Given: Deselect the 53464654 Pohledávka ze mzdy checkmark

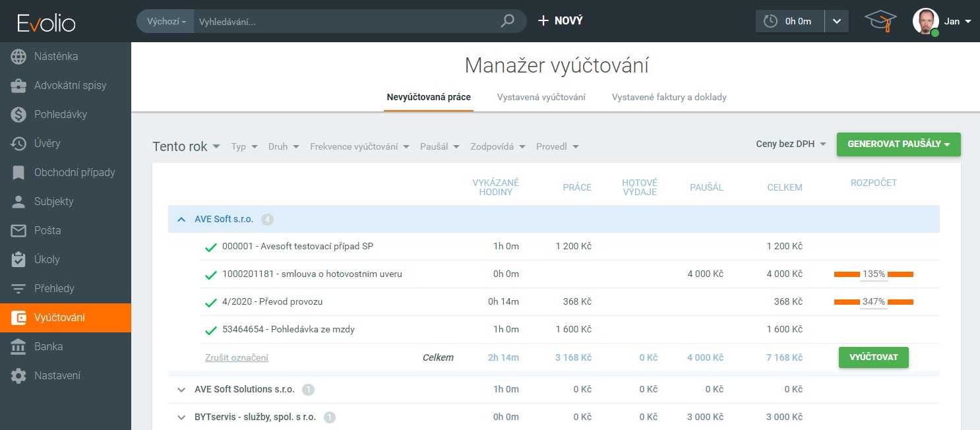Looking at the screenshot, I should (x=211, y=330).
